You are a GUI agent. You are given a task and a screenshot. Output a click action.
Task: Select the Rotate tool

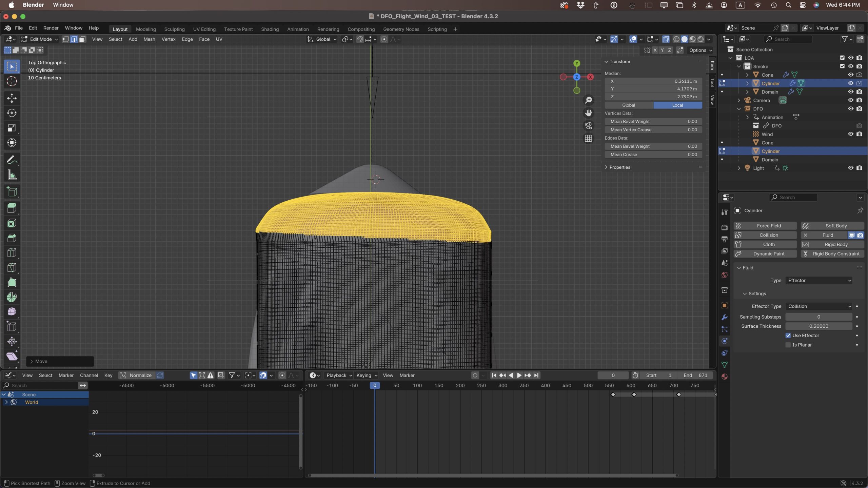[12, 113]
